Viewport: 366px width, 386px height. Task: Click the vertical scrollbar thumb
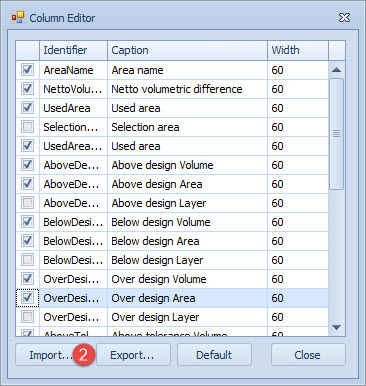pos(337,134)
